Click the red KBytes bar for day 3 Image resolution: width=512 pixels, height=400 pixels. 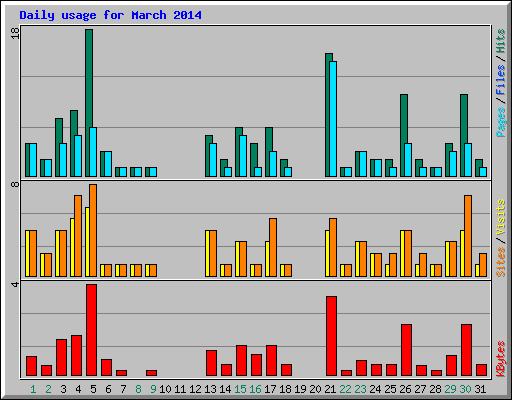click(62, 358)
